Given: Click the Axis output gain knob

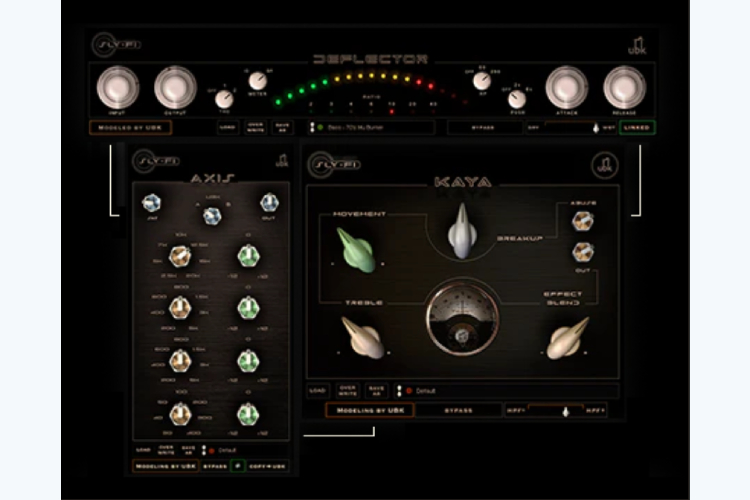Looking at the screenshot, I should pyautogui.click(x=269, y=203).
